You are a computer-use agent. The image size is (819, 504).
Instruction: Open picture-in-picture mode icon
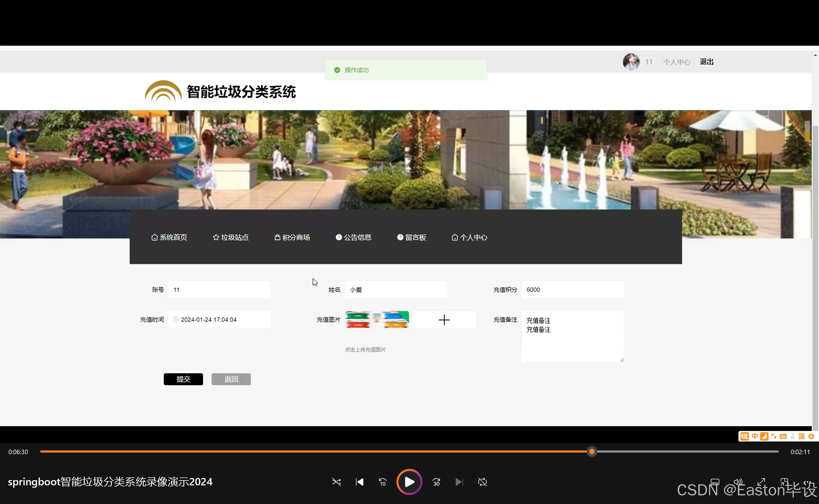[x=784, y=482]
